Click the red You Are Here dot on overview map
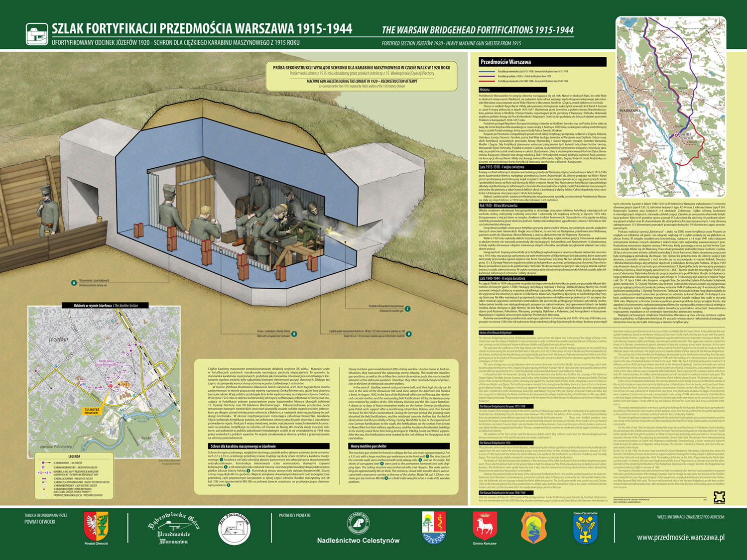747x560 pixels. 677,135
